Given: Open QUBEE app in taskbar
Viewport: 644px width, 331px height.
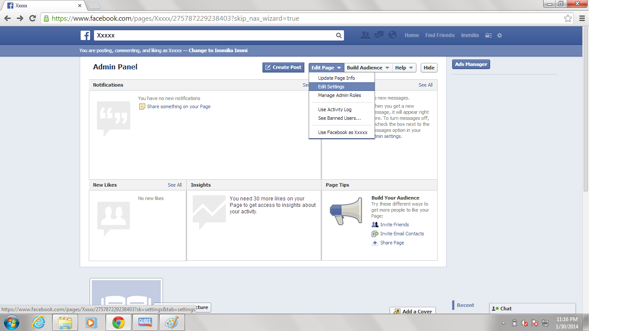Looking at the screenshot, I should (145, 322).
